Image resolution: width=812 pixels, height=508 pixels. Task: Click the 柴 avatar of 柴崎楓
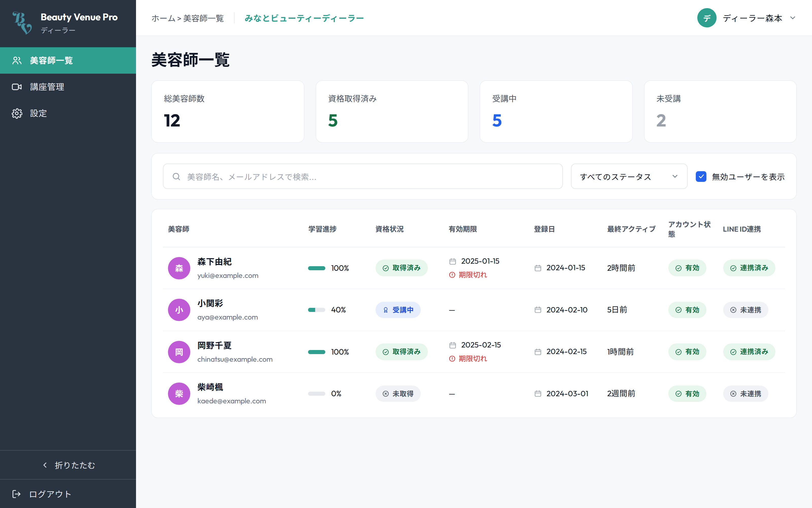pos(179,393)
